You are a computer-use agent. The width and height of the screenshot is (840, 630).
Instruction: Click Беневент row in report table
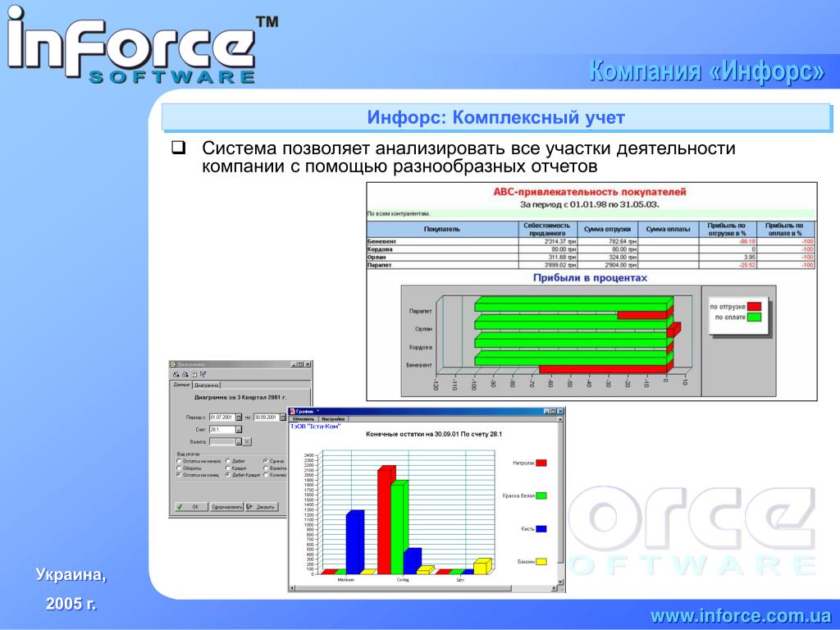pos(591,242)
